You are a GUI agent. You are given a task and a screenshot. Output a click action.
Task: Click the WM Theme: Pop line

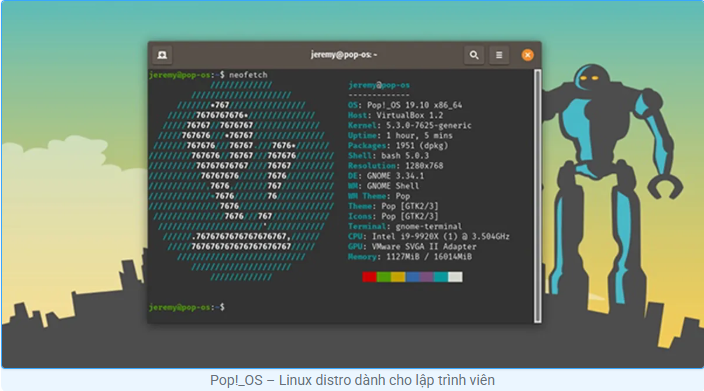(x=379, y=196)
